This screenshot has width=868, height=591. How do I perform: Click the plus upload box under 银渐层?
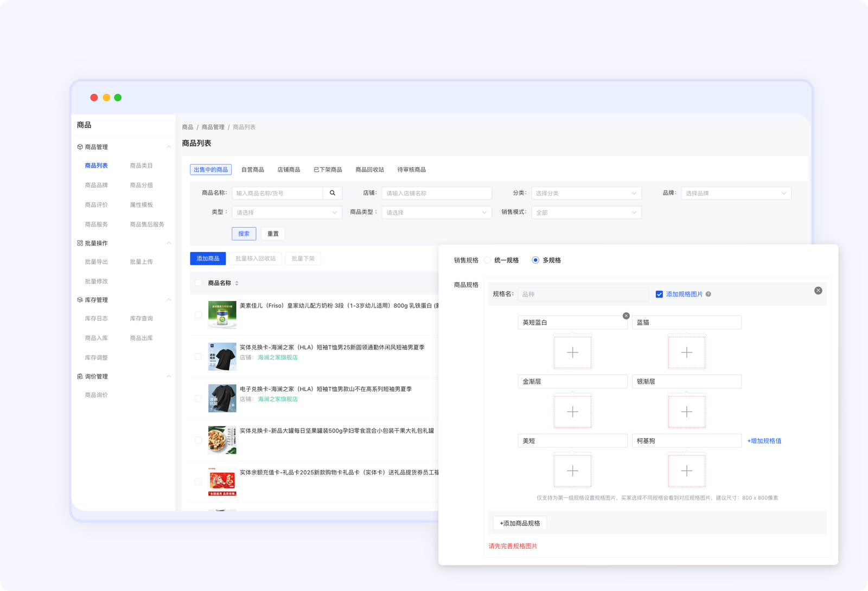686,412
